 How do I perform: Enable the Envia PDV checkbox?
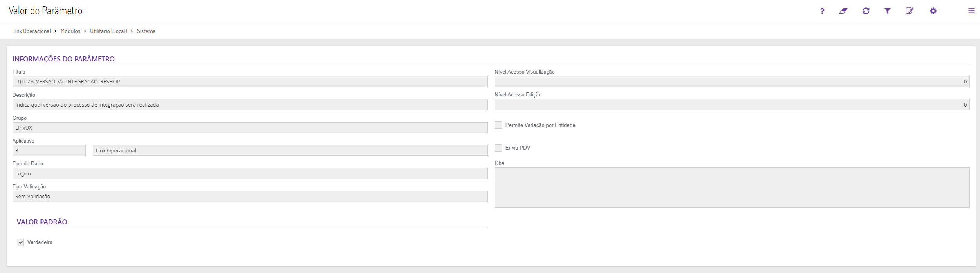click(498, 148)
